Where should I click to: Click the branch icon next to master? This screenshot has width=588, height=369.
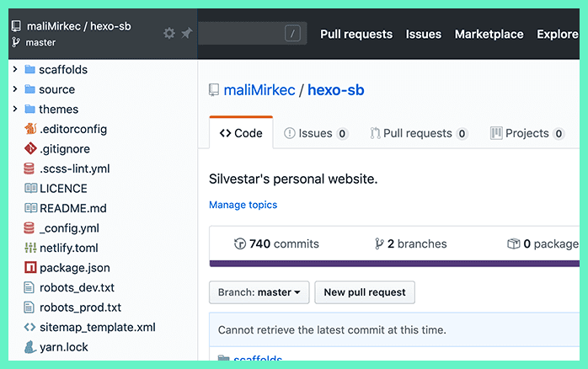(x=16, y=42)
